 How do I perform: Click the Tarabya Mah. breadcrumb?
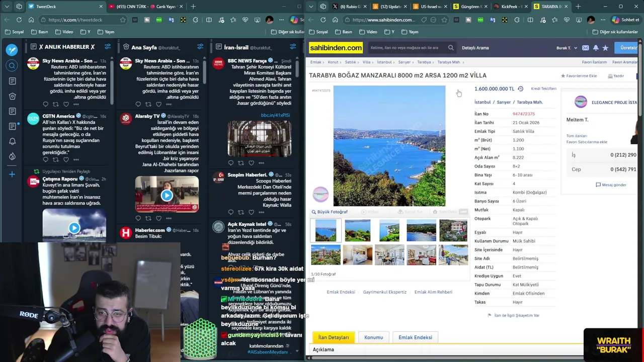tap(449, 62)
